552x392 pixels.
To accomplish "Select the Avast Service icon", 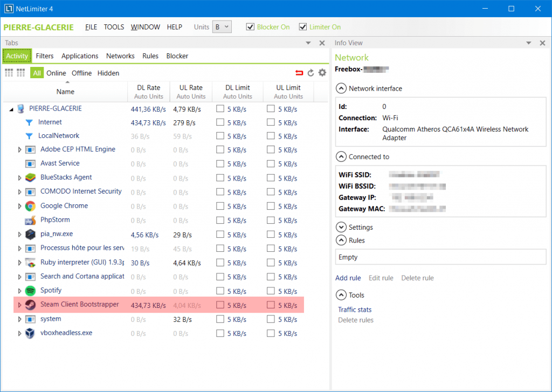I will pos(30,164).
